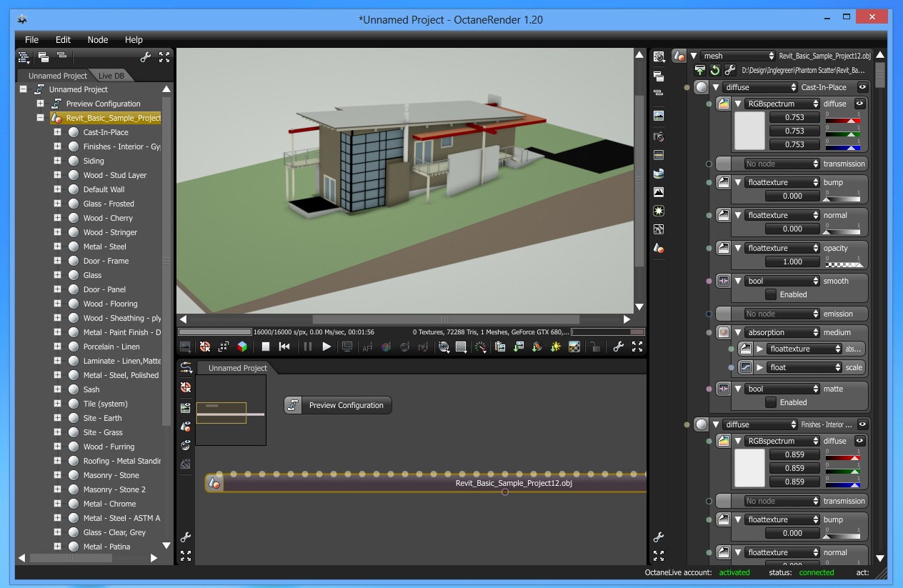Click the colored cube icon in render toolbar

coord(242,347)
